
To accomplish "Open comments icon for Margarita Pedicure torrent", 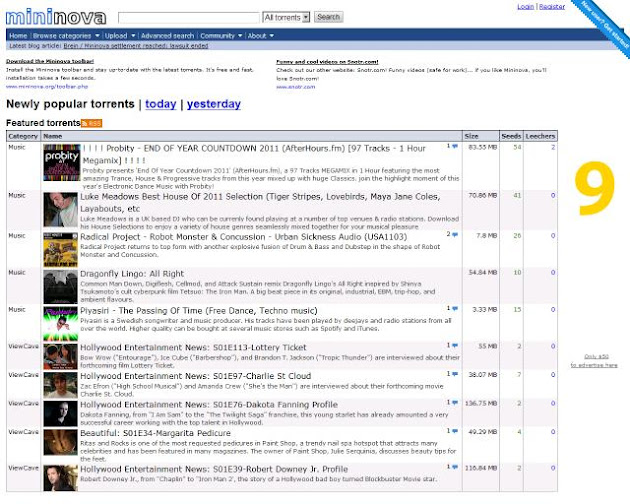I will pyautogui.click(x=455, y=431).
